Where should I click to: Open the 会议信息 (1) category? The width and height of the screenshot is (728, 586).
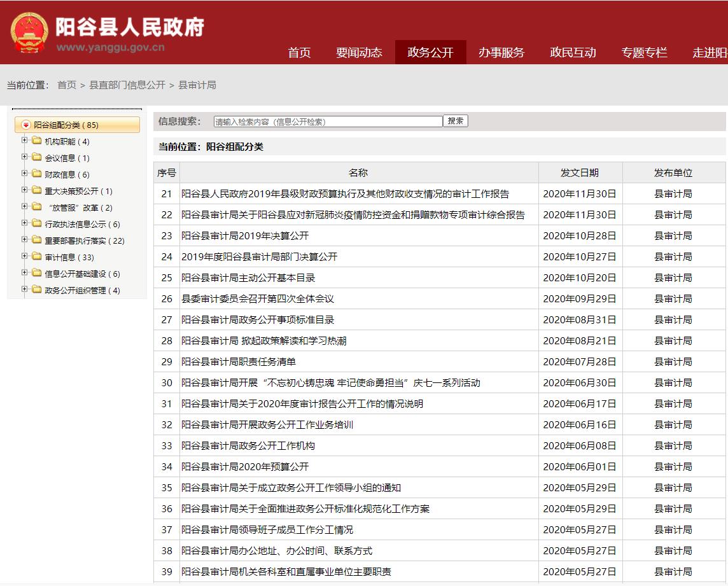[x=67, y=158]
